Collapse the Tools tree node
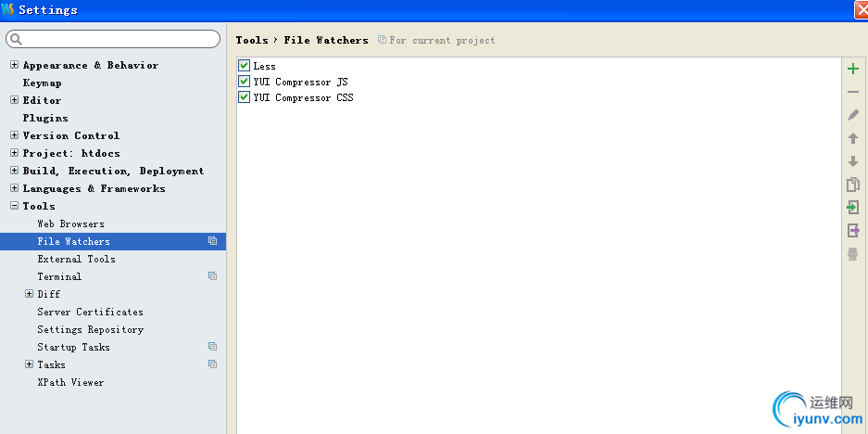 point(14,206)
